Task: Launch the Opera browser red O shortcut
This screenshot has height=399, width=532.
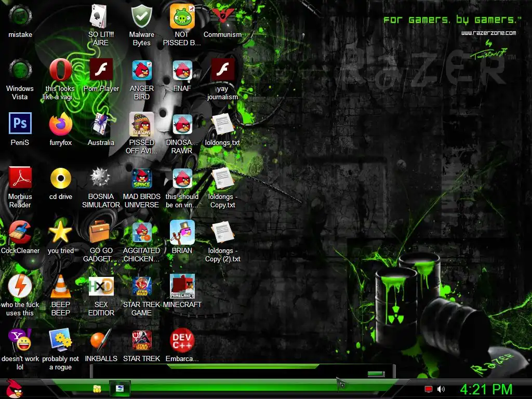Action: tap(60, 79)
